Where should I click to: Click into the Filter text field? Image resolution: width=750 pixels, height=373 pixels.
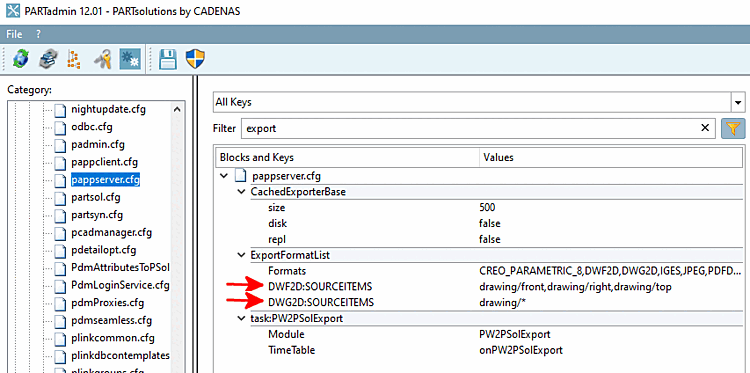469,128
